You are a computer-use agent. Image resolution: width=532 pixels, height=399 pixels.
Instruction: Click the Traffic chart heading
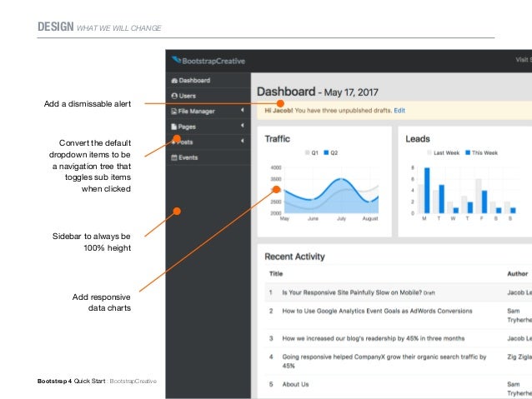(x=277, y=139)
